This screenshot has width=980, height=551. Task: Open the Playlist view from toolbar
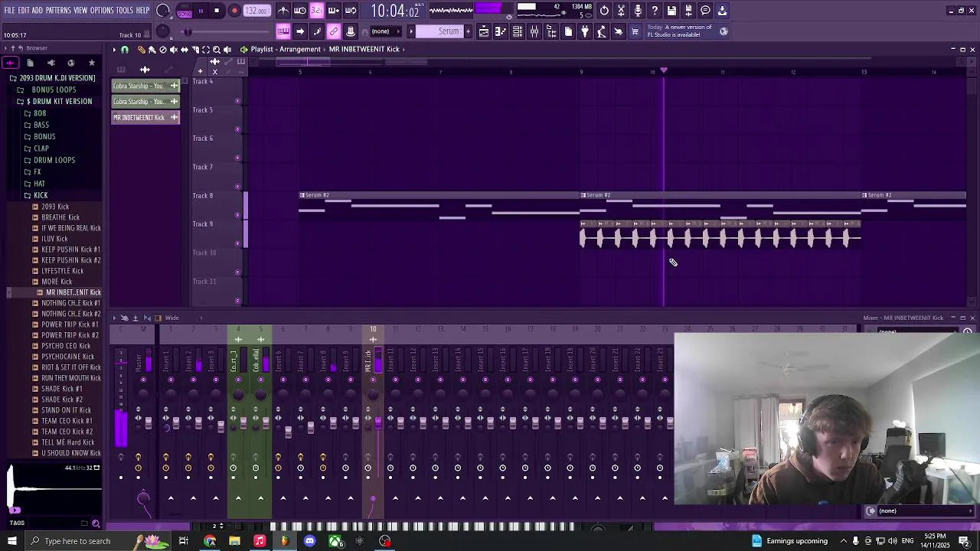tap(484, 31)
